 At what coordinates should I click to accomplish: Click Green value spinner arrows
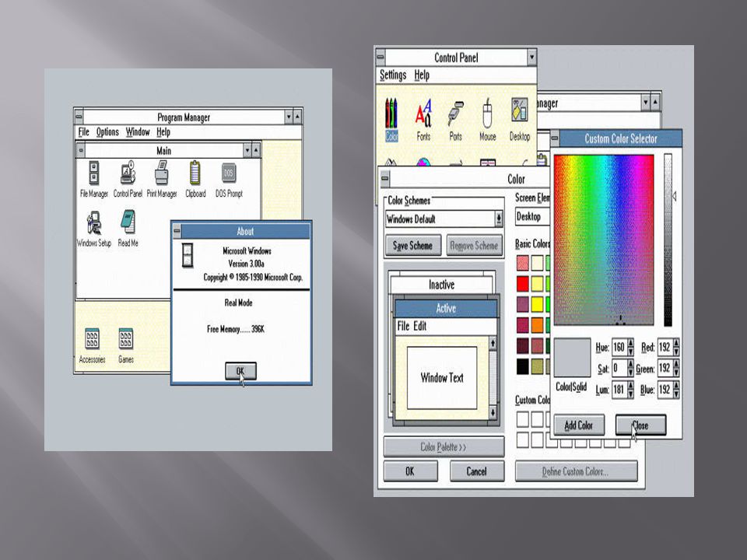pos(676,369)
